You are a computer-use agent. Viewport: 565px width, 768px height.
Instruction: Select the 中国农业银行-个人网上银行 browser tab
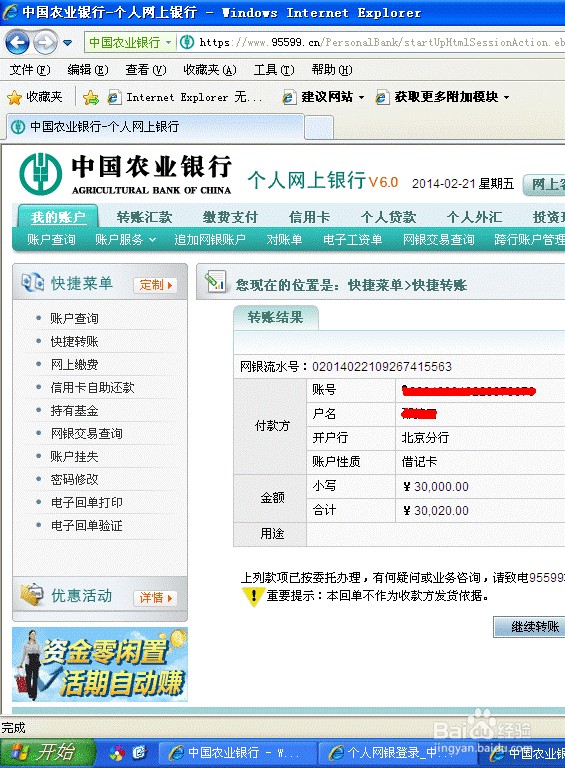pyautogui.click(x=155, y=127)
